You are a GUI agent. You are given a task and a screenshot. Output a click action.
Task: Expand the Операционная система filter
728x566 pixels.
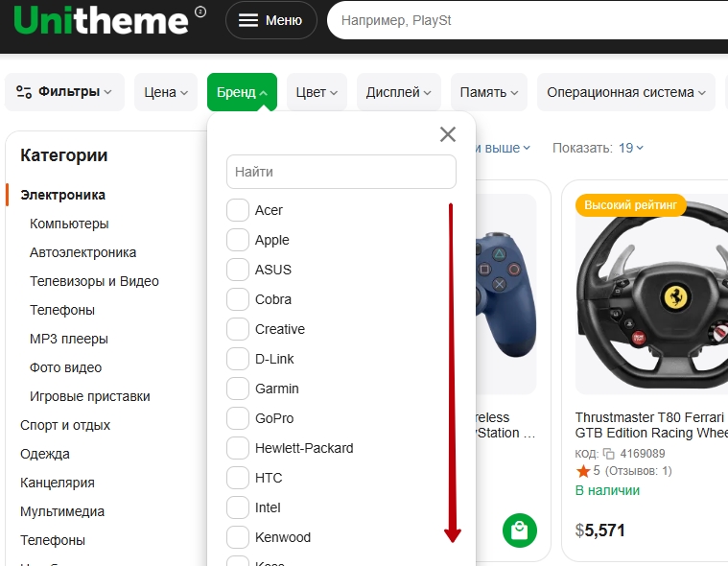click(x=626, y=92)
